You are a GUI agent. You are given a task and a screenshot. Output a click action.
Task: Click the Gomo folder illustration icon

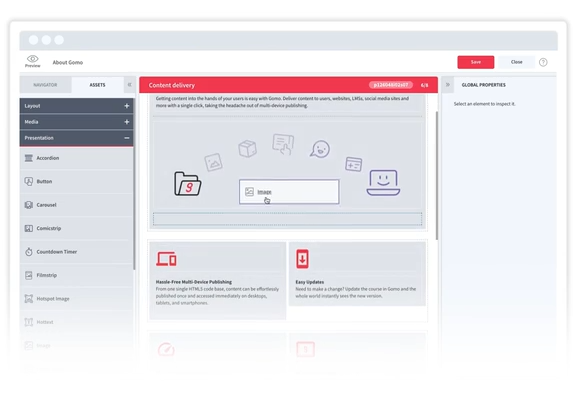[x=187, y=183]
